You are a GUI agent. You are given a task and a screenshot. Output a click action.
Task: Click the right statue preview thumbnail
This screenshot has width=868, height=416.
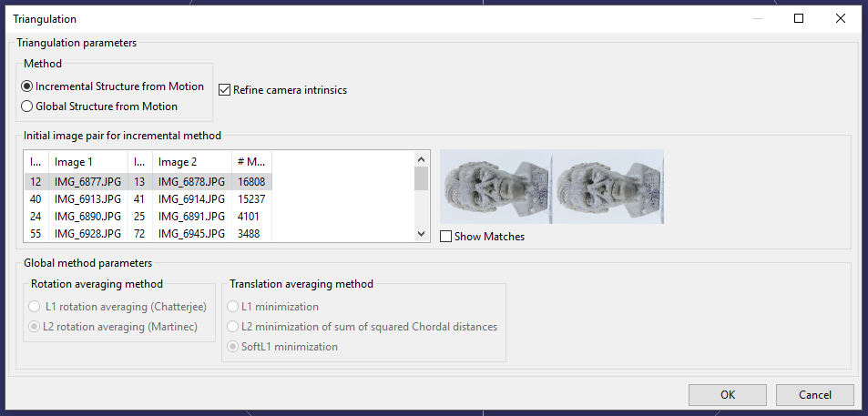(608, 187)
